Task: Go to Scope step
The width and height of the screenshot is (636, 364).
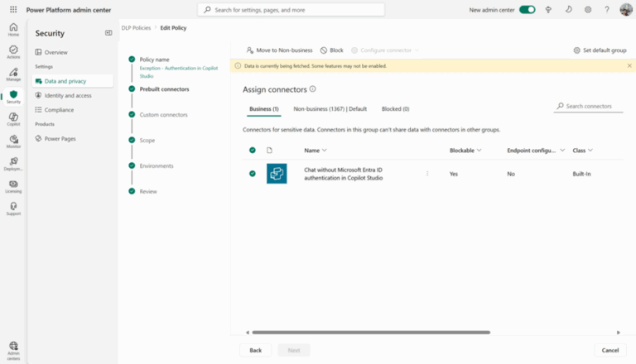Action: pyautogui.click(x=147, y=141)
